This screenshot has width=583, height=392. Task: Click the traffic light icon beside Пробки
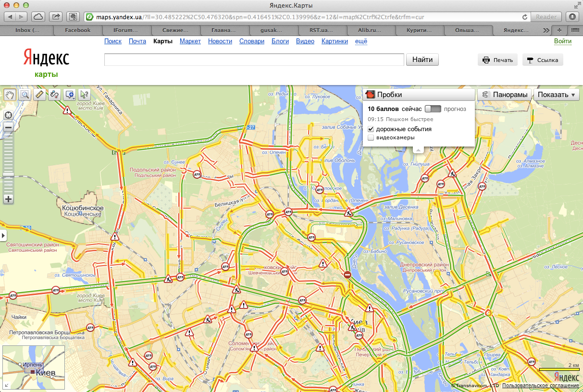370,95
